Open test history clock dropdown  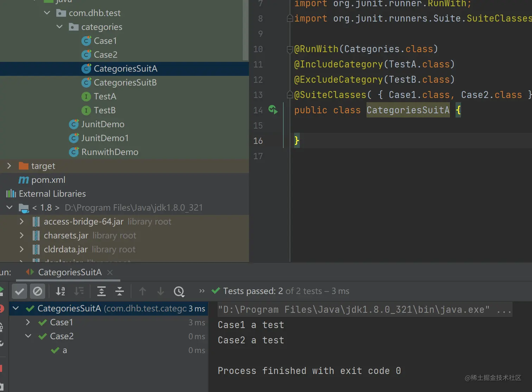(x=179, y=291)
